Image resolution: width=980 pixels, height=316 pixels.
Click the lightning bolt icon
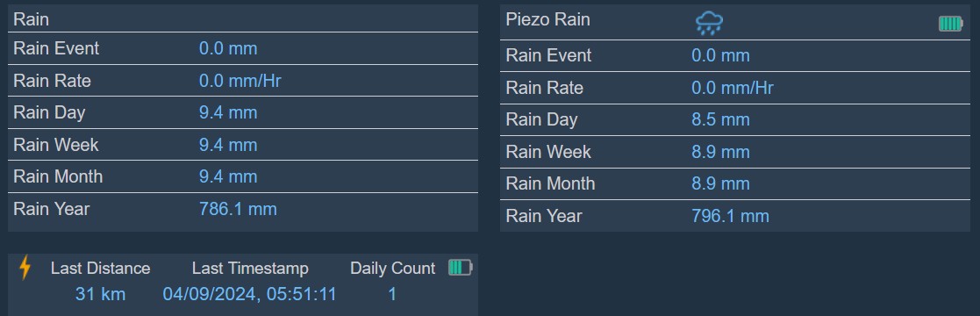[25, 267]
